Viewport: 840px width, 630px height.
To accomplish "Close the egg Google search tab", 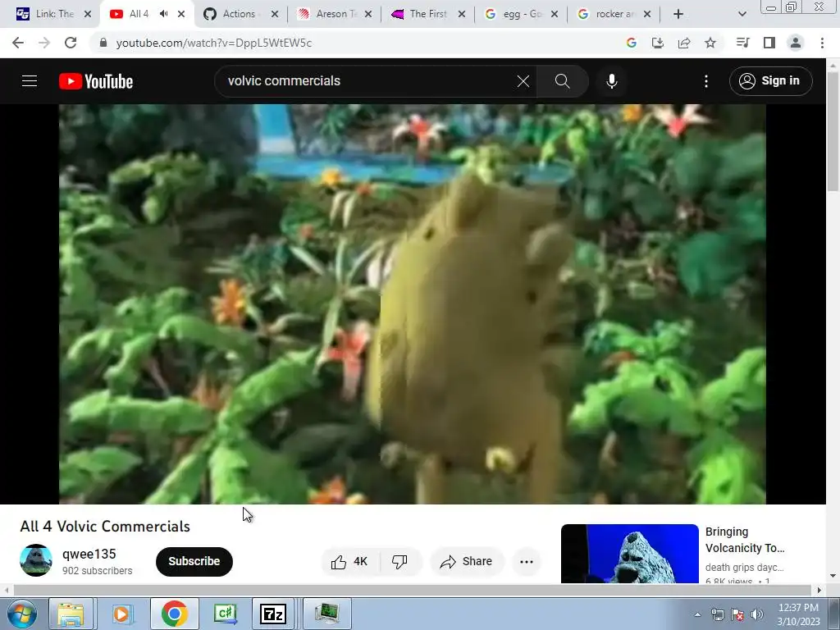I will click(x=555, y=14).
